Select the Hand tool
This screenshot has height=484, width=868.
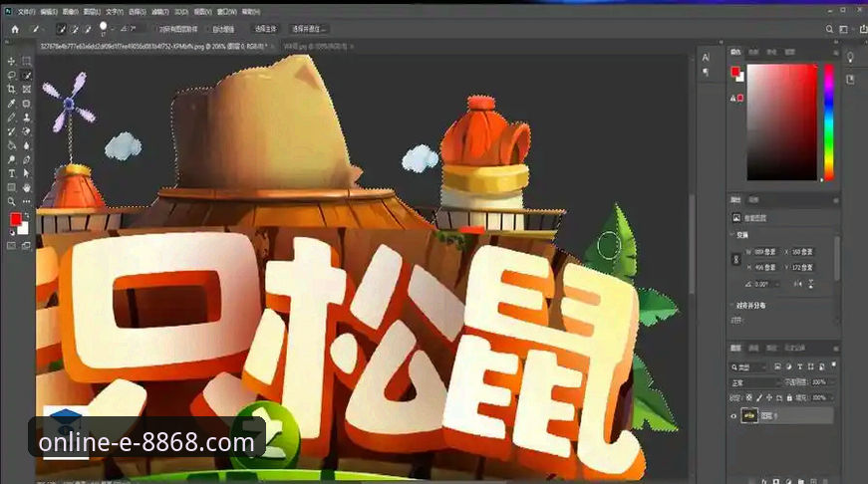26,188
